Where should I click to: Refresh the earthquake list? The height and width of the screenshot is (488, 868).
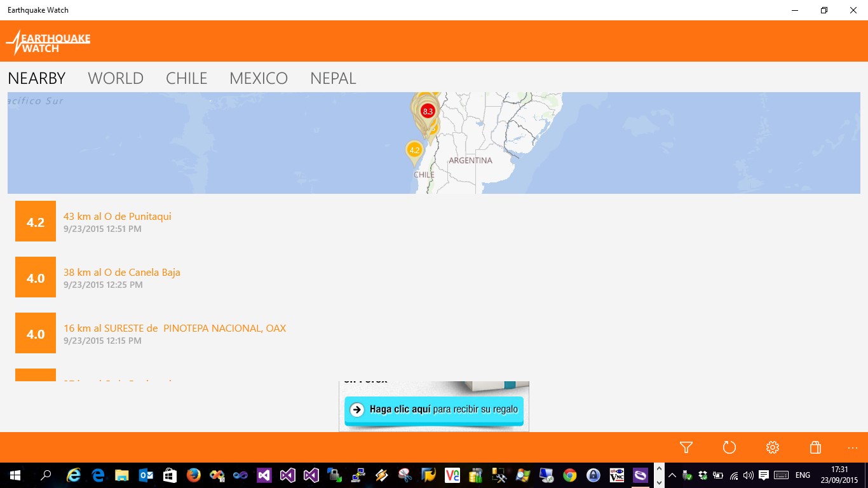pyautogui.click(x=729, y=447)
